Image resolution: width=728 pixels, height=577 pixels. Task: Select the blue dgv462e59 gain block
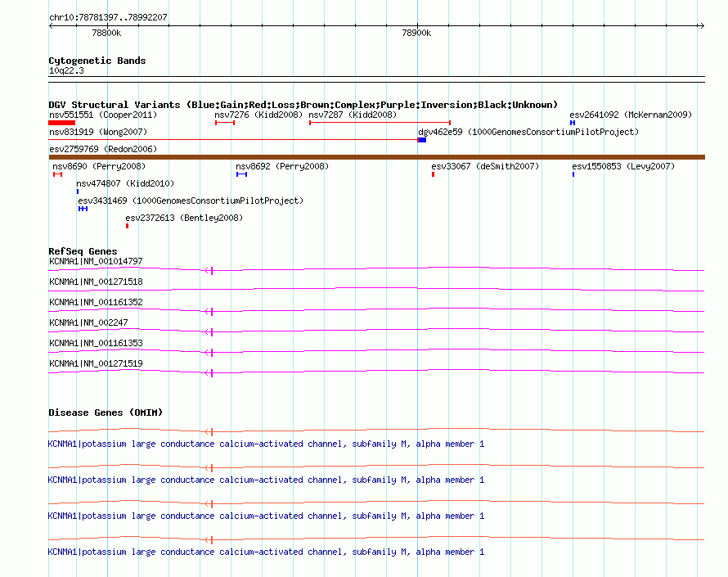(422, 140)
